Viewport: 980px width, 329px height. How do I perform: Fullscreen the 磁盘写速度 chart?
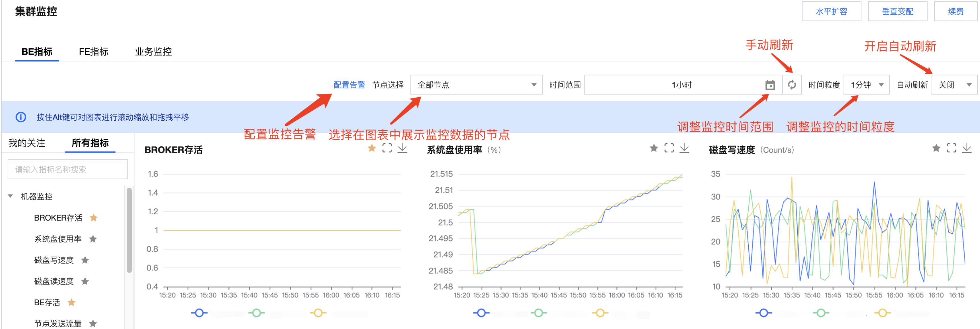(951, 148)
